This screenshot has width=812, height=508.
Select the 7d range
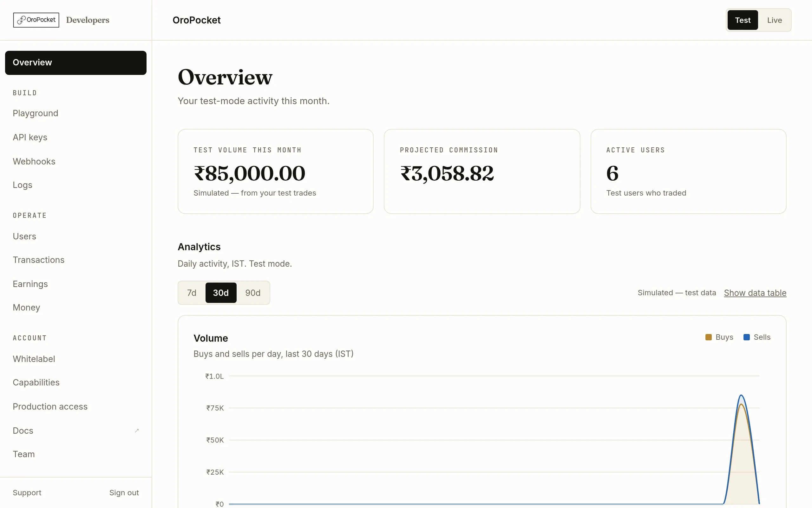tap(192, 293)
